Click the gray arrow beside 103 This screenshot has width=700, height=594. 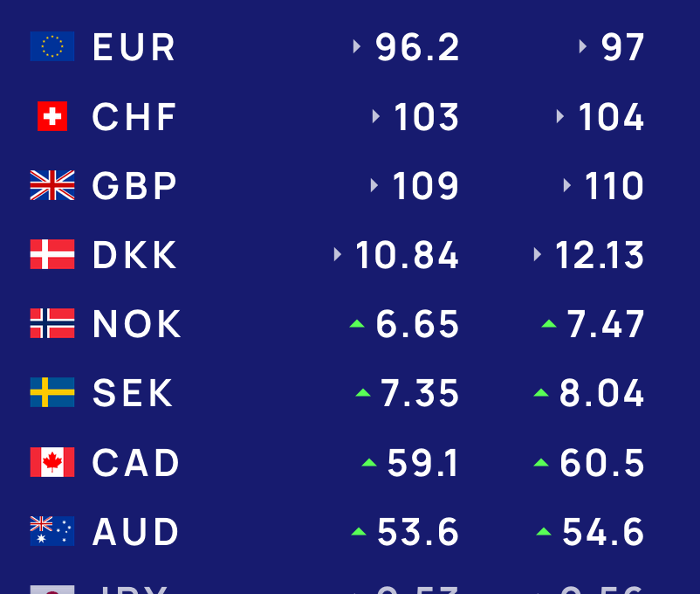coord(376,116)
